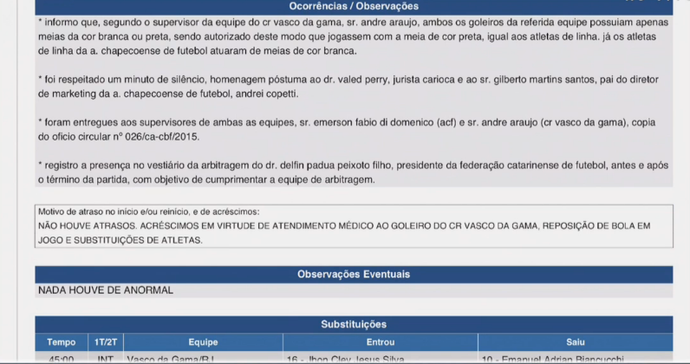Click the delfin padua peixoto filho paragraph
The height and width of the screenshot is (364, 690).
[x=353, y=173]
